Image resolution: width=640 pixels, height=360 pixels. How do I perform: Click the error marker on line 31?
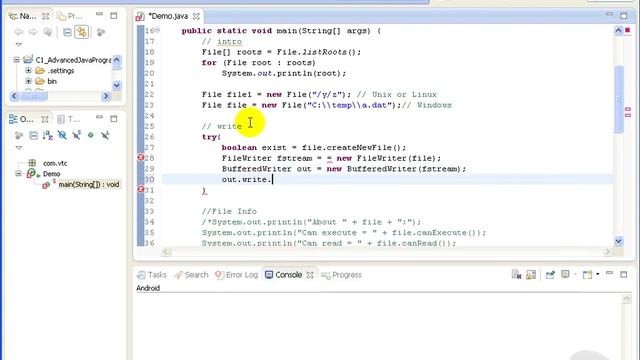(141, 189)
